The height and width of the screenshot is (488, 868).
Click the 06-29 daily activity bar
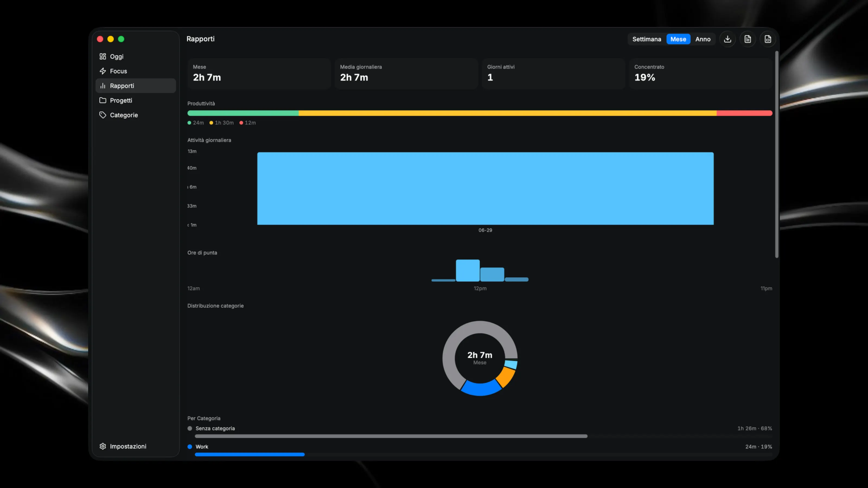[x=485, y=189]
